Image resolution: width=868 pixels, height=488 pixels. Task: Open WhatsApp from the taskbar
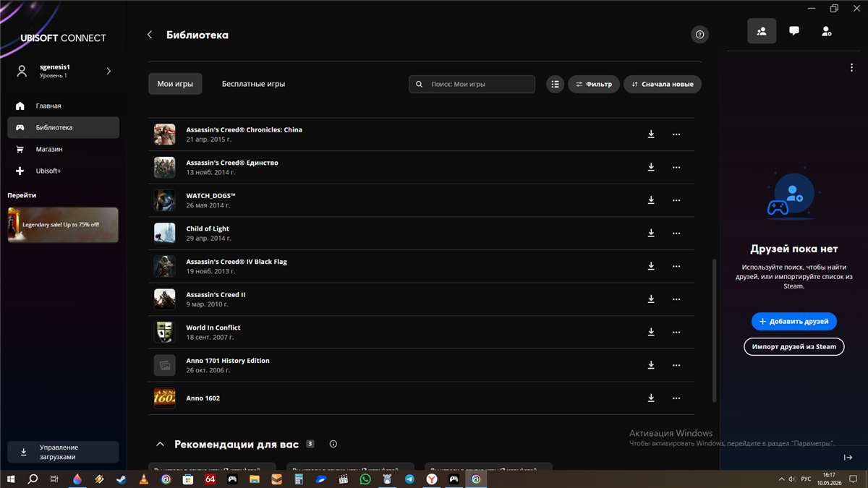[365, 479]
